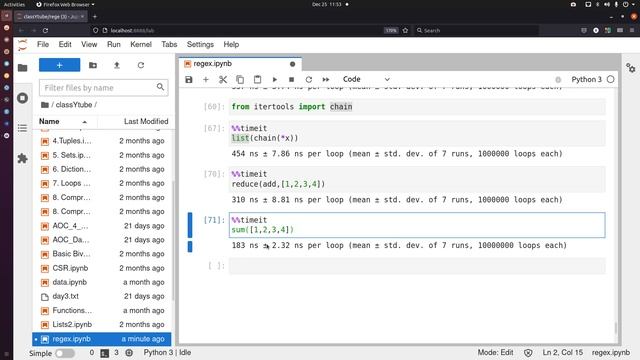Click the Filter files by name field
The height and width of the screenshot is (360, 640).
pos(104,88)
